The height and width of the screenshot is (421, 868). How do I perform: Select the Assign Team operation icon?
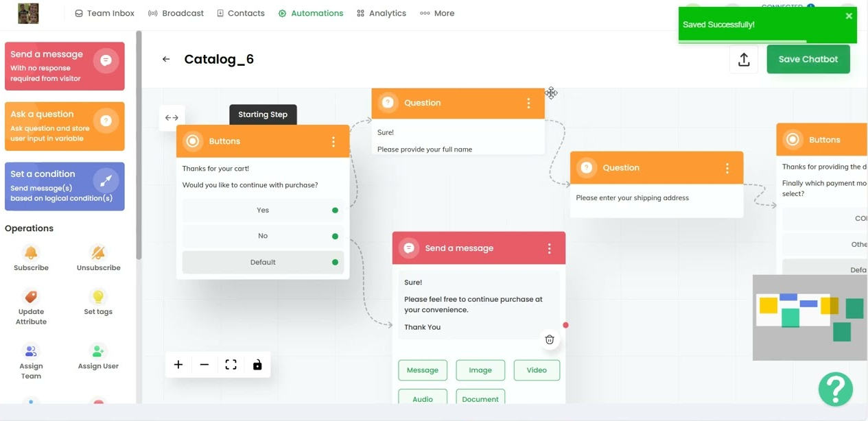[31, 351]
